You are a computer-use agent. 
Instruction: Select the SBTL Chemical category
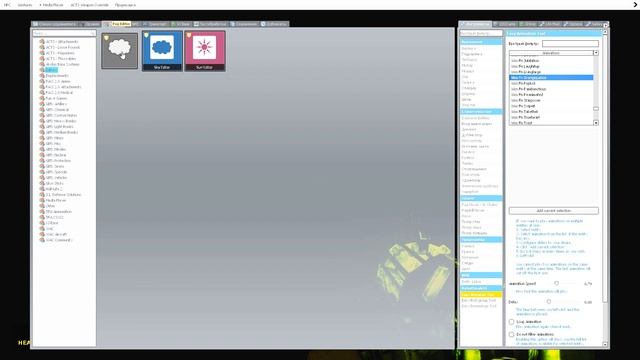(57, 110)
